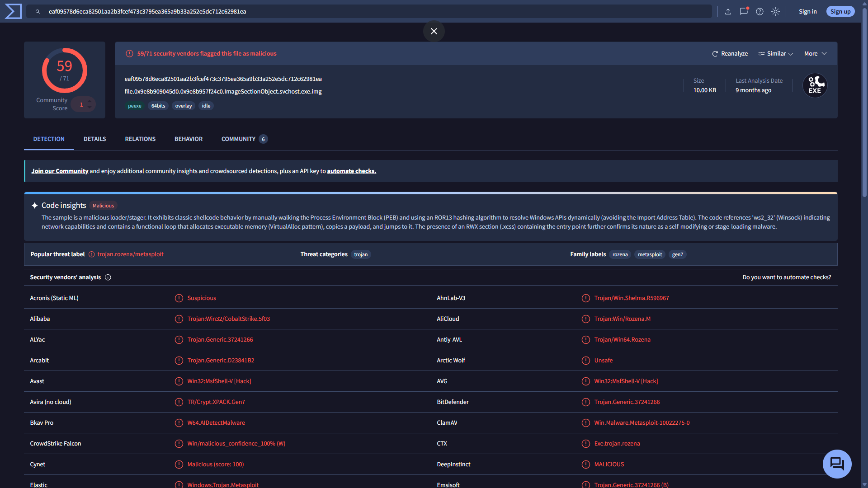This screenshot has width=868, height=488.
Task: Click the Code insights sparkle icon
Action: pyautogui.click(x=35, y=206)
